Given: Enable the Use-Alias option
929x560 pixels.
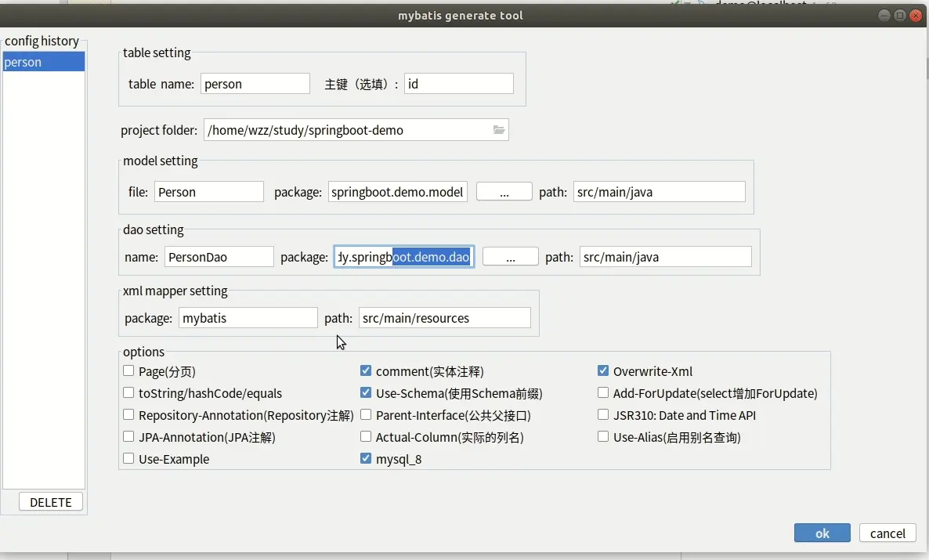Looking at the screenshot, I should 603,437.
